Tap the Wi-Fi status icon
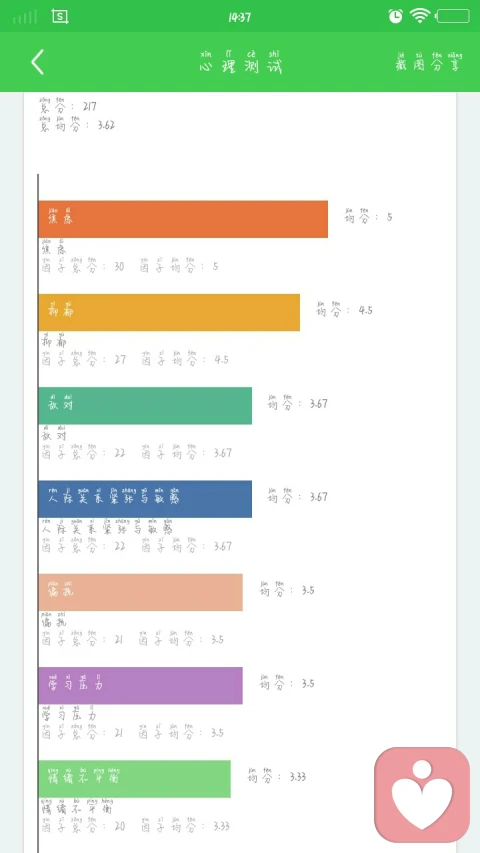Viewport: 480px width, 853px height. 420,16
